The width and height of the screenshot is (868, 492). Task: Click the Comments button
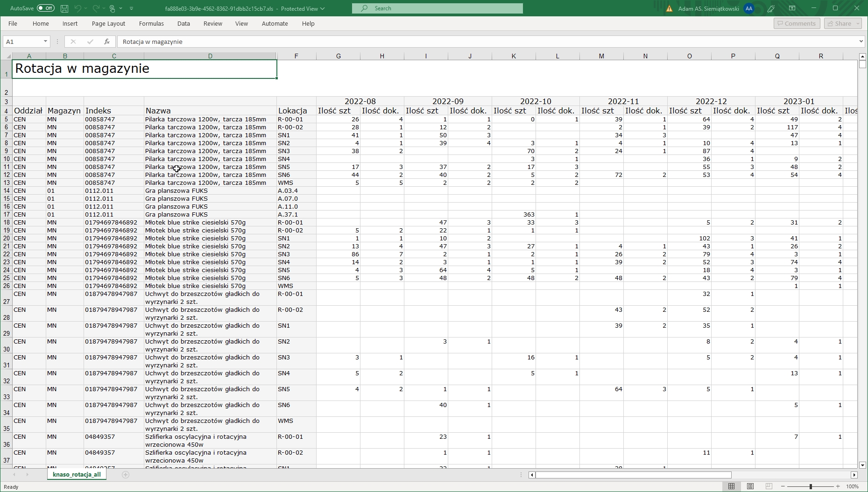tap(797, 23)
